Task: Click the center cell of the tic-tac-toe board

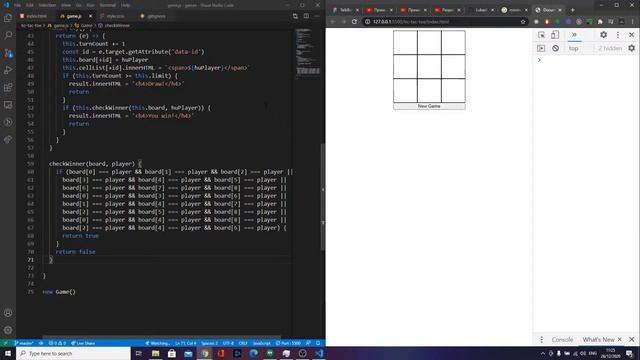Action: point(429,66)
